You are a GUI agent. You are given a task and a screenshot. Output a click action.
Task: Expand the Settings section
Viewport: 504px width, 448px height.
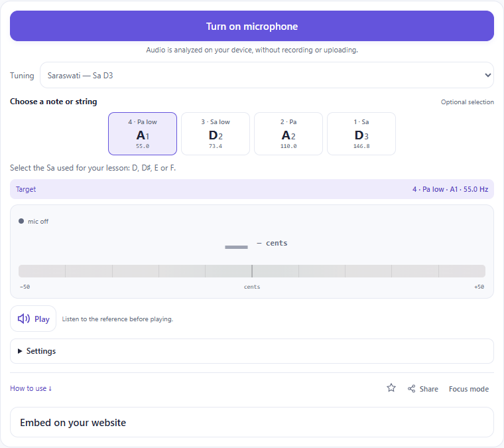click(x=252, y=351)
